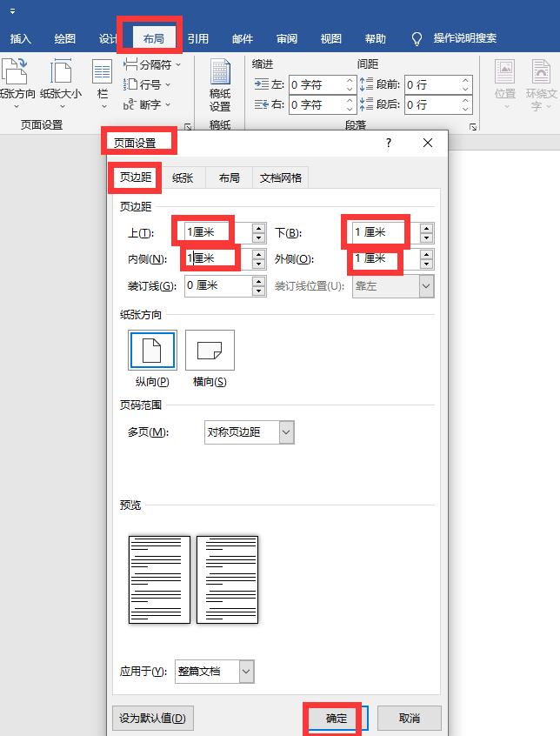Increase the 上(T) top margin value
Image resolution: width=560 pixels, height=736 pixels.
tap(259, 228)
